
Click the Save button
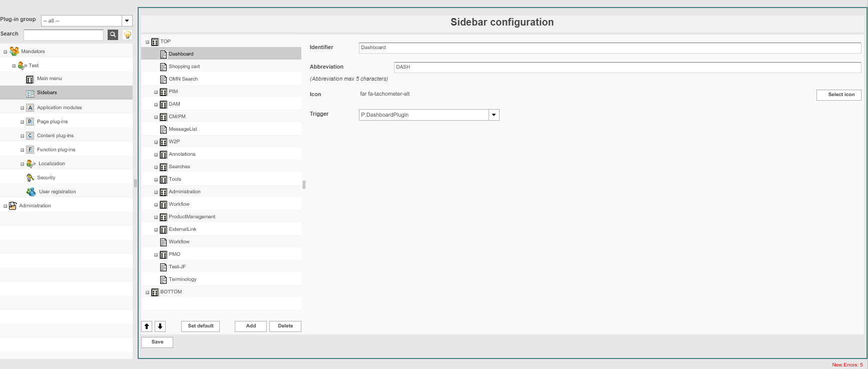point(157,342)
